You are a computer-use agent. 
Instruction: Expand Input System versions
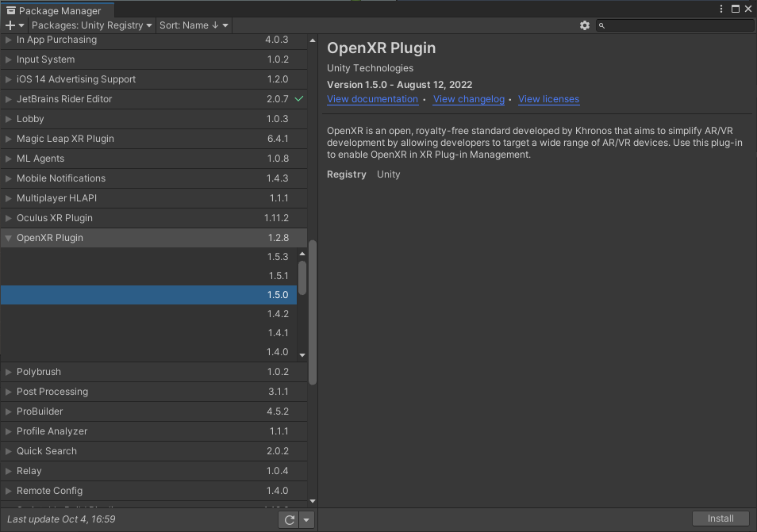[x=8, y=59]
